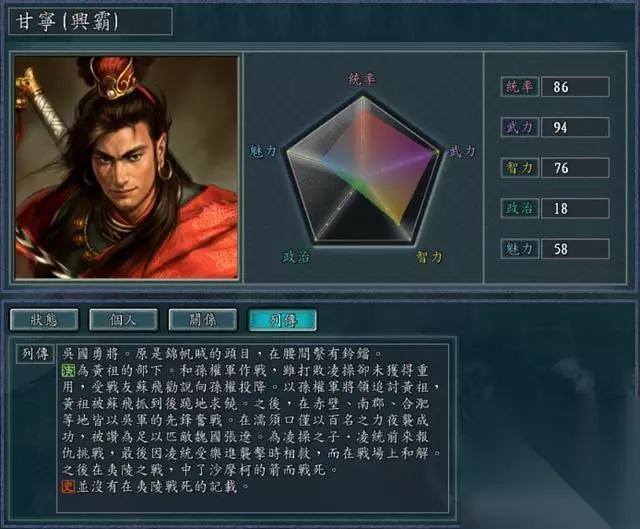640x529 pixels.
Task: Click the 魅力 stat label box
Action: (520, 249)
